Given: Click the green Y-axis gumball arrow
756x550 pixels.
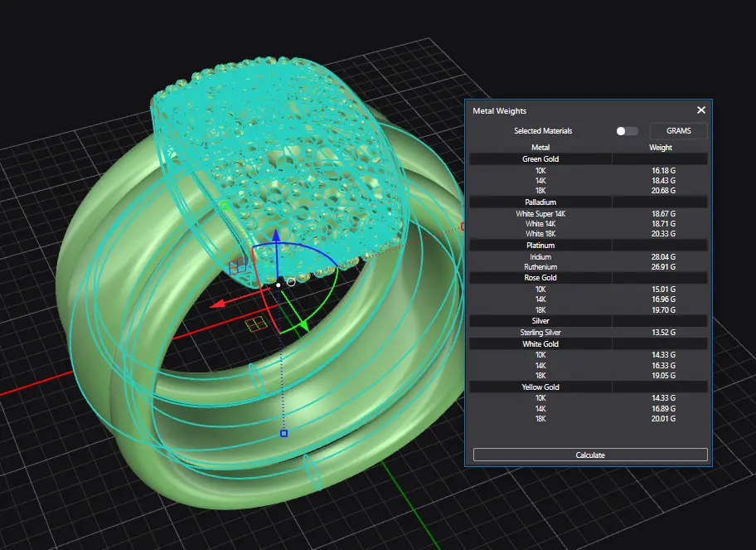Looking at the screenshot, I should coord(303,326).
